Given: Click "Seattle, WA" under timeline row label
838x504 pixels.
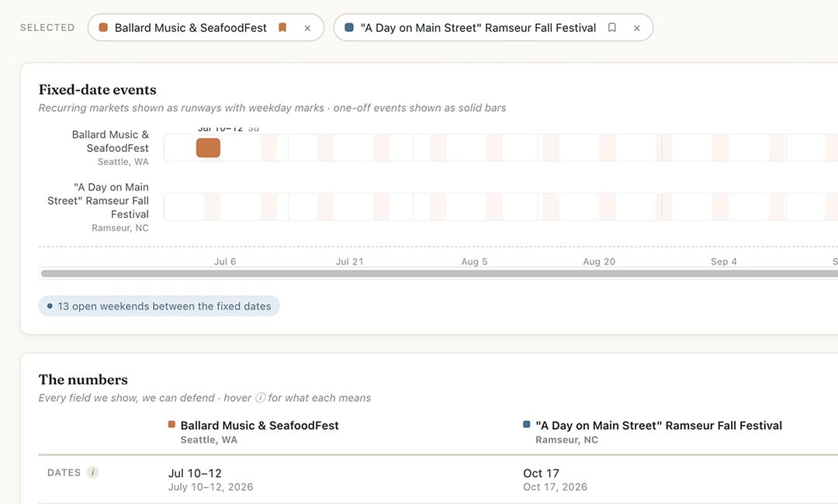Looking at the screenshot, I should [123, 162].
